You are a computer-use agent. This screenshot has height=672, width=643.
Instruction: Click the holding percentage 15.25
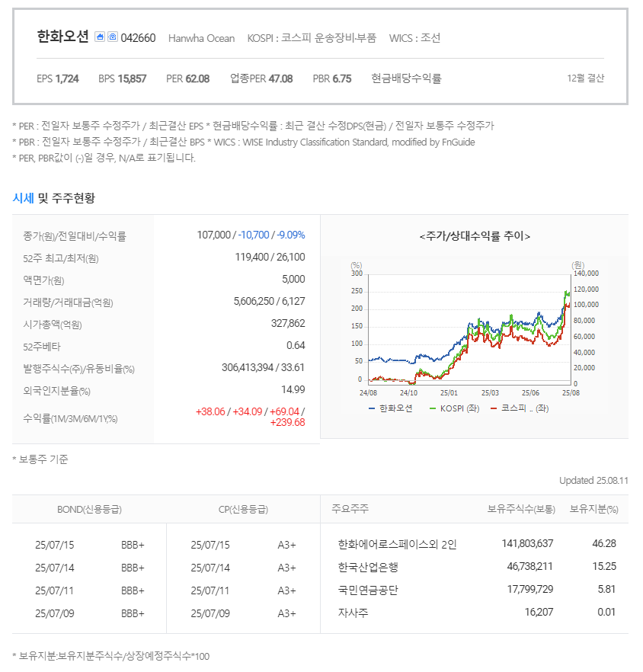tap(604, 567)
